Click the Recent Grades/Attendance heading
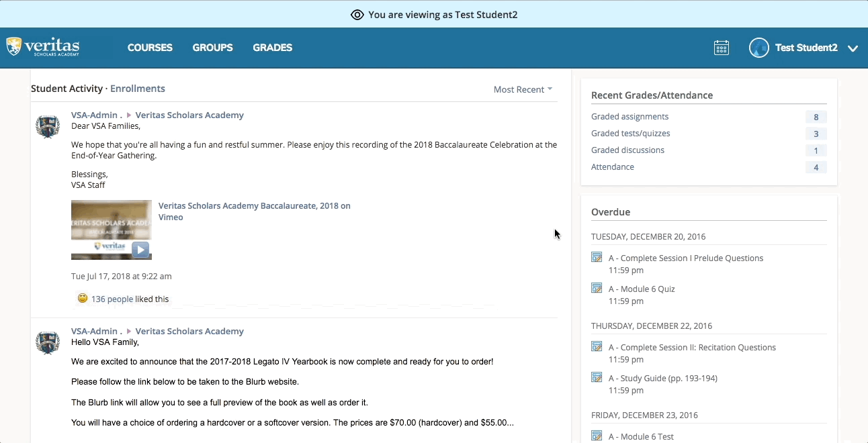The width and height of the screenshot is (868, 443). tap(652, 95)
